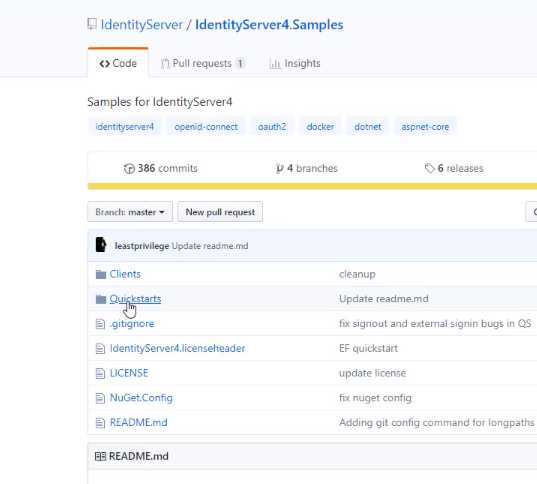Open the IdentityServer owner link
Image resolution: width=537 pixels, height=484 pixels.
tap(142, 25)
